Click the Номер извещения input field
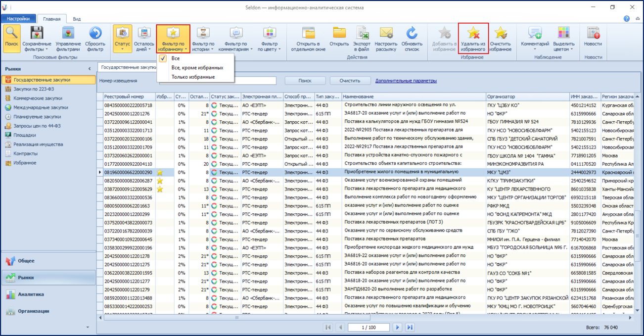The width and height of the screenshot is (644, 336). tap(217, 81)
